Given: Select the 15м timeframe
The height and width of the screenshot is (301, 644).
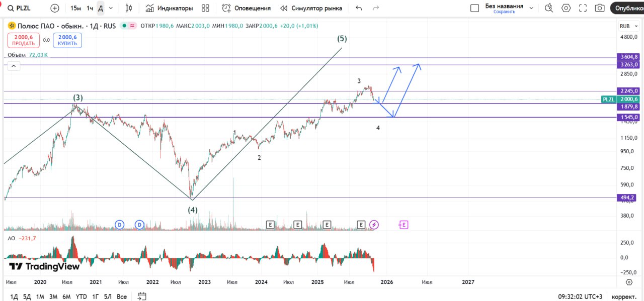Looking at the screenshot, I should (x=75, y=8).
